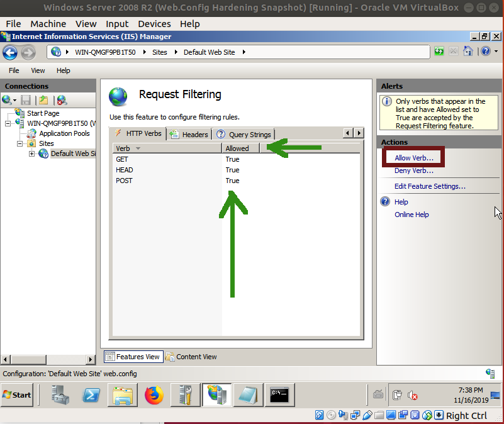Open the VirtualBox Machine menu
Viewport: 504px width, 424px height.
(48, 24)
